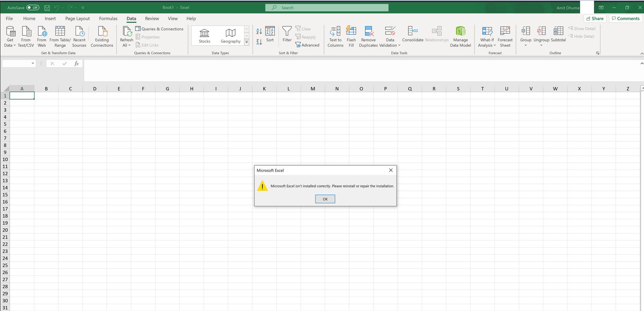Open Recent Sources
Viewport: 644px width, 311px height.
pyautogui.click(x=79, y=36)
